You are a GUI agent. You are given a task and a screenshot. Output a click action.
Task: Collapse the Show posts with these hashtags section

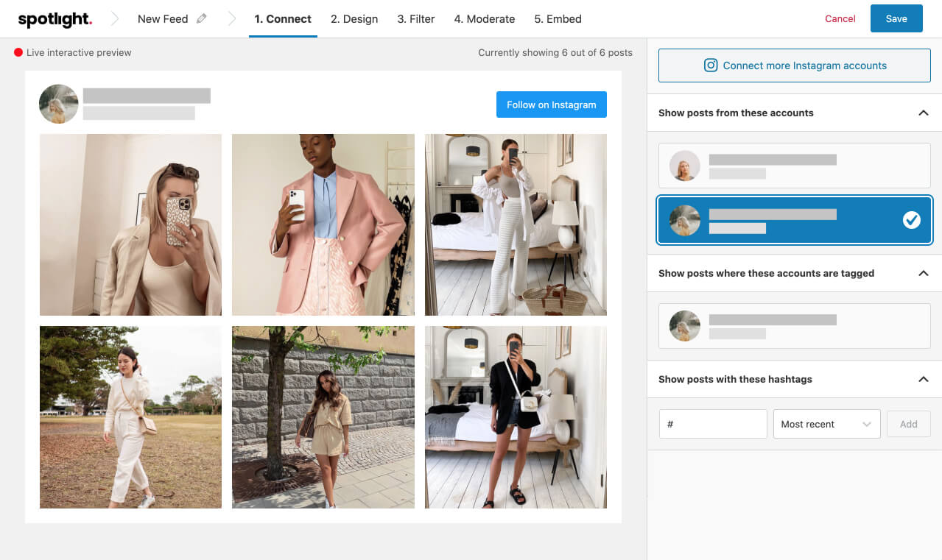click(923, 379)
